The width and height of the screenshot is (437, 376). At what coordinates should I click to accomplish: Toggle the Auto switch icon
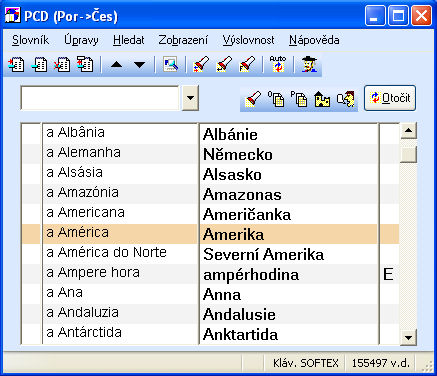278,64
